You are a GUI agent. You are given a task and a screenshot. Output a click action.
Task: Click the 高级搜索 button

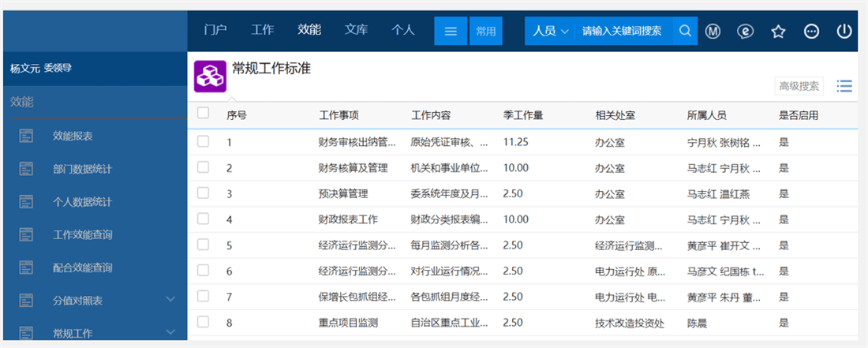pyautogui.click(x=799, y=86)
